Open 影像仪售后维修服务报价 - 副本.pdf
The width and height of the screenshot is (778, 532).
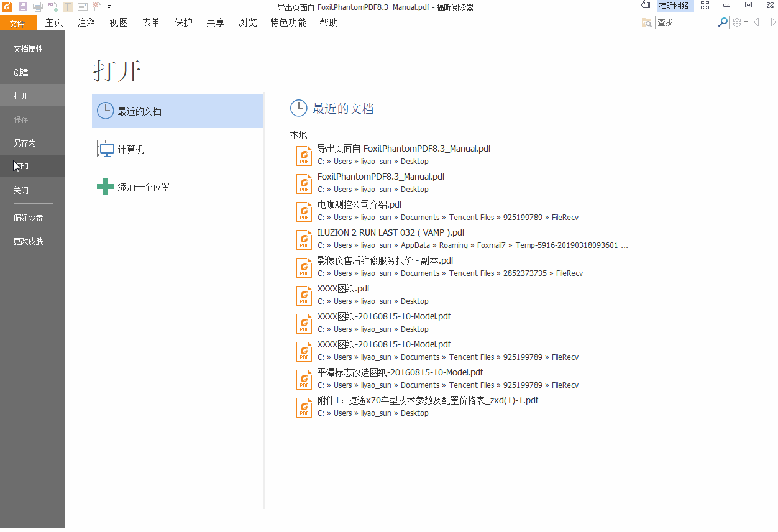coord(385,260)
